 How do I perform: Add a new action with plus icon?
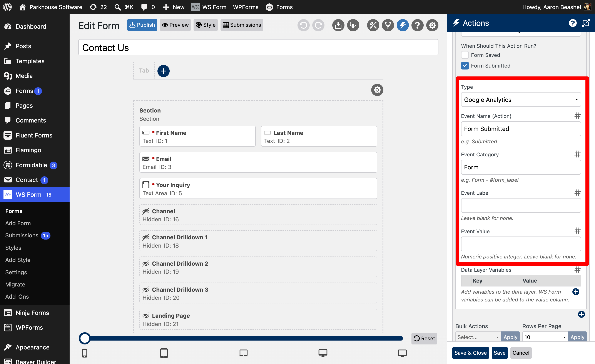tap(582, 314)
